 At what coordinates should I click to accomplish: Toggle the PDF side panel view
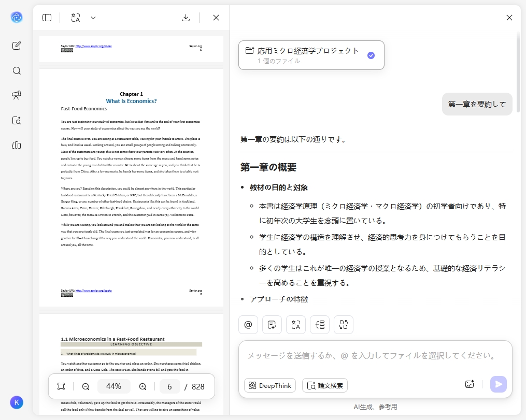(47, 17)
